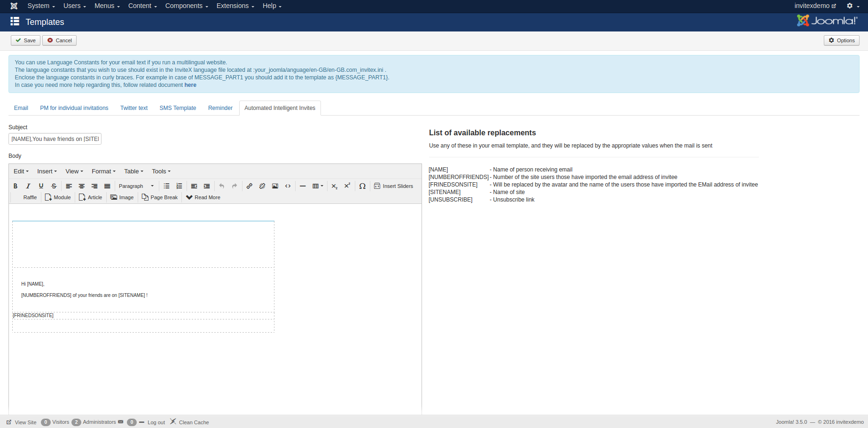Follow the 'here' documentation link
The image size is (868, 428).
coord(190,85)
